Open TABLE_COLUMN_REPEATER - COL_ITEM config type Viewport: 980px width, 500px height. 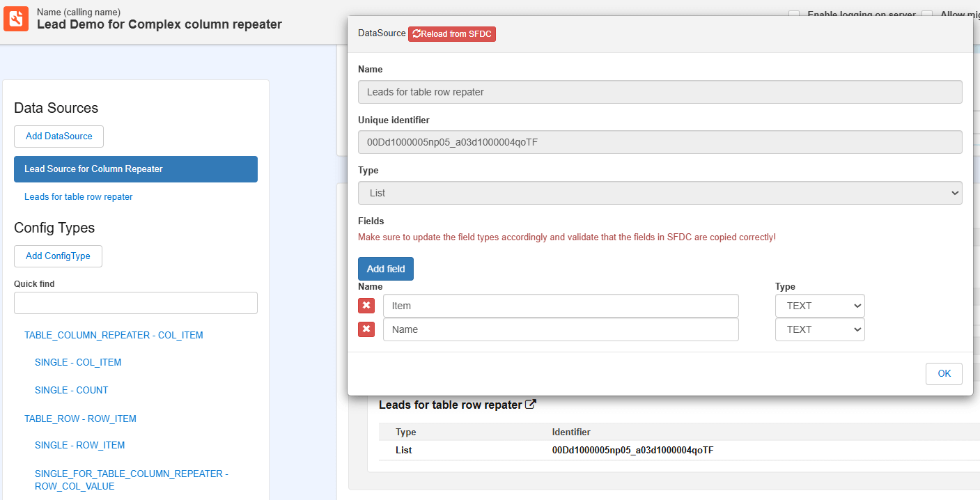tap(114, 335)
